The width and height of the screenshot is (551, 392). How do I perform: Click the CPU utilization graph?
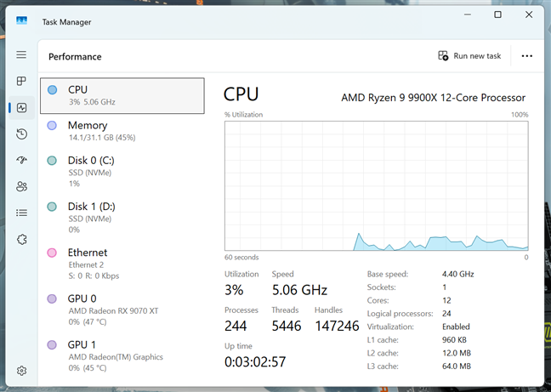click(x=377, y=186)
